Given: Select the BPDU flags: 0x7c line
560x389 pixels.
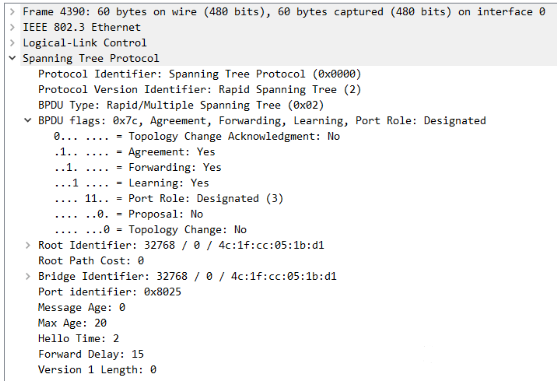Looking at the screenshot, I should (262, 120).
